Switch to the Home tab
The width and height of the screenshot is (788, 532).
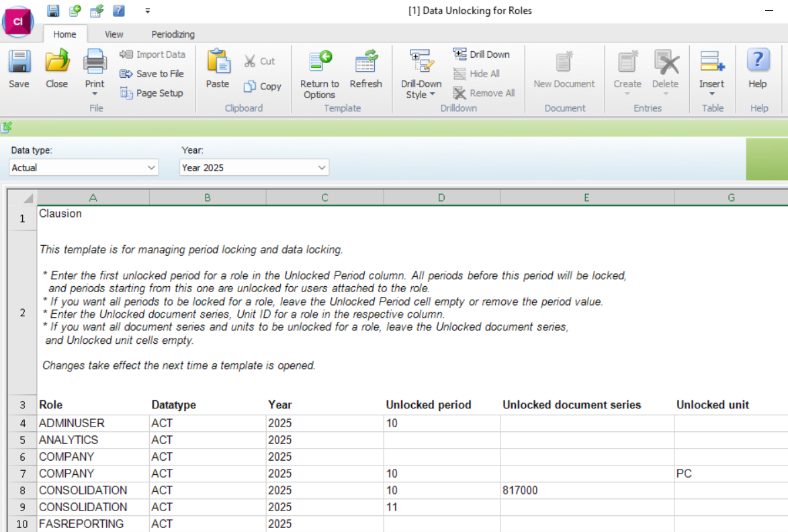[x=65, y=34]
